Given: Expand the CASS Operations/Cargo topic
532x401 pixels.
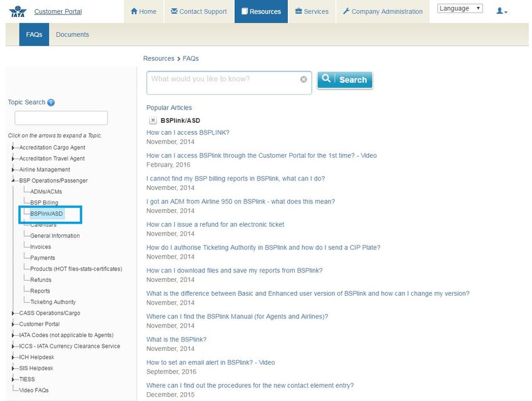Looking at the screenshot, I should (13, 313).
